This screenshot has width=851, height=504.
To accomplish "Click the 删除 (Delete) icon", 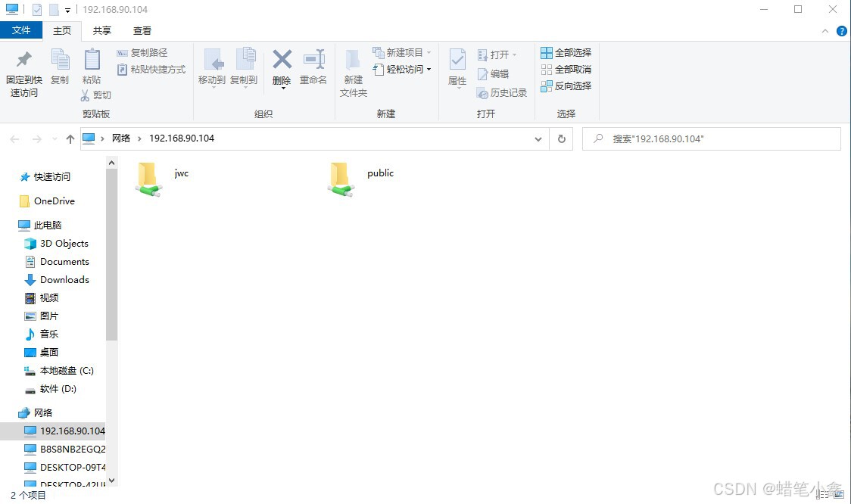I will click(282, 67).
